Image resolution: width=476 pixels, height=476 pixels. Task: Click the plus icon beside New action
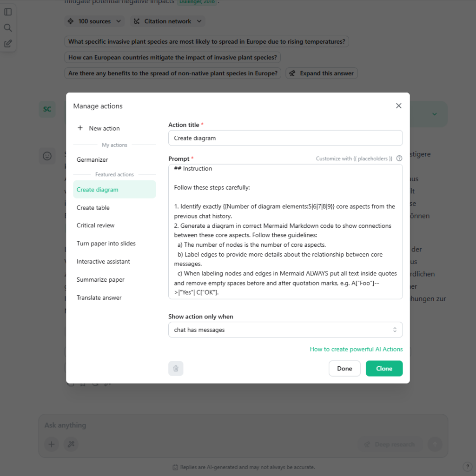point(81,128)
